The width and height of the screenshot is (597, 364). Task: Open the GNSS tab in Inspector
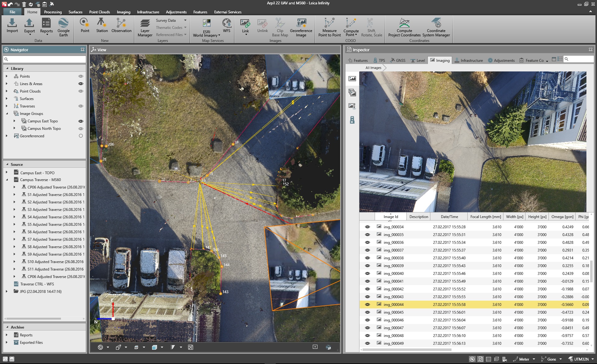pyautogui.click(x=398, y=61)
